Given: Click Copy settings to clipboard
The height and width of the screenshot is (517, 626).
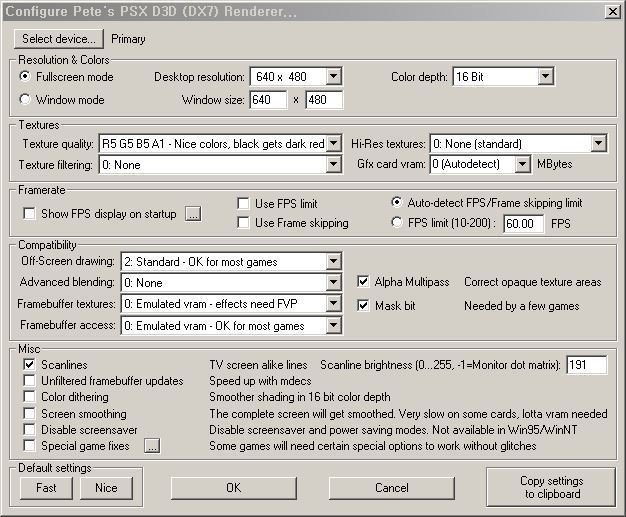Looking at the screenshot, I should tap(551, 487).
